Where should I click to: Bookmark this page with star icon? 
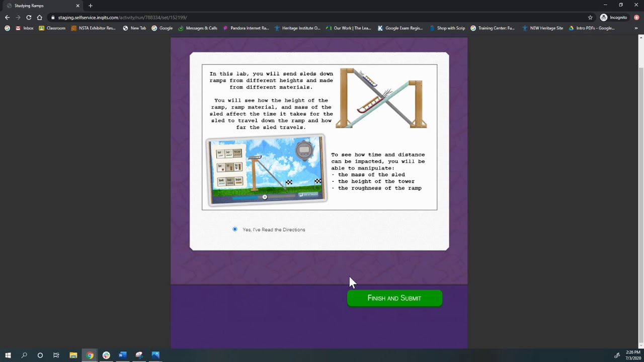(x=590, y=17)
